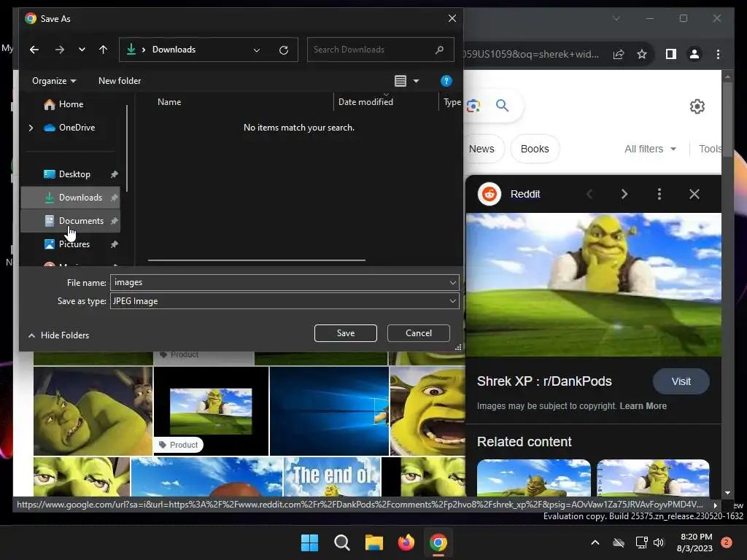Open the Windows 10 wallpaper result
Image resolution: width=747 pixels, height=560 pixels.
tap(329, 411)
